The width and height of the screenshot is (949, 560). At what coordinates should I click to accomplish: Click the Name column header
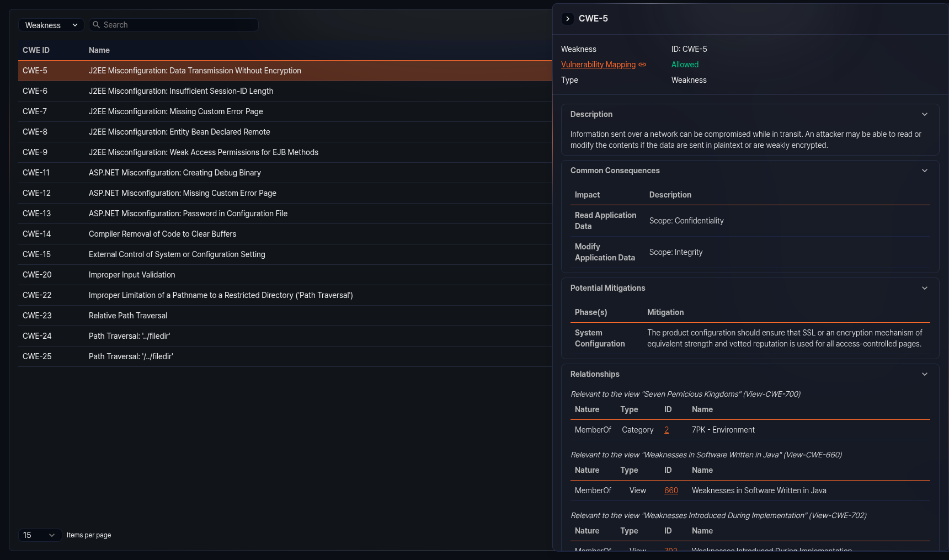[99, 50]
